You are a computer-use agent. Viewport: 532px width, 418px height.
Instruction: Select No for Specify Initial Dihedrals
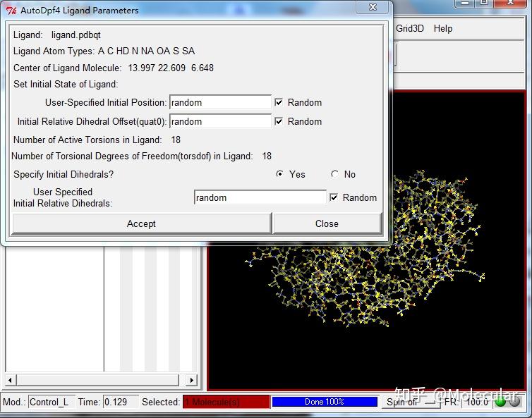334,174
